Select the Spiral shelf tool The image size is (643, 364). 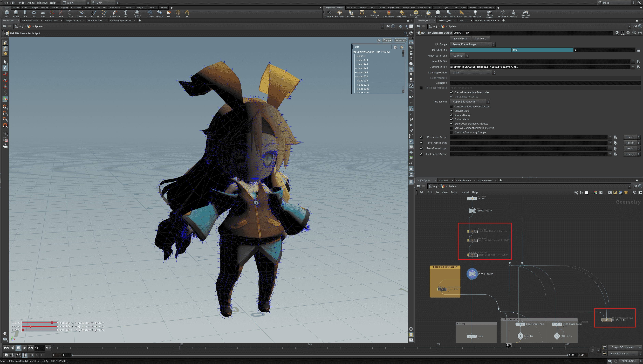tap(178, 14)
